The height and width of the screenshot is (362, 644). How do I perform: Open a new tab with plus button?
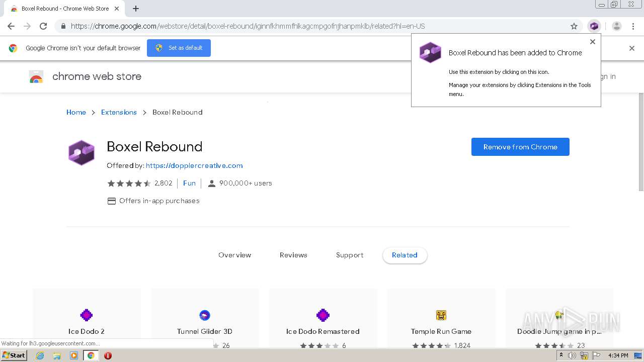[136, 9]
